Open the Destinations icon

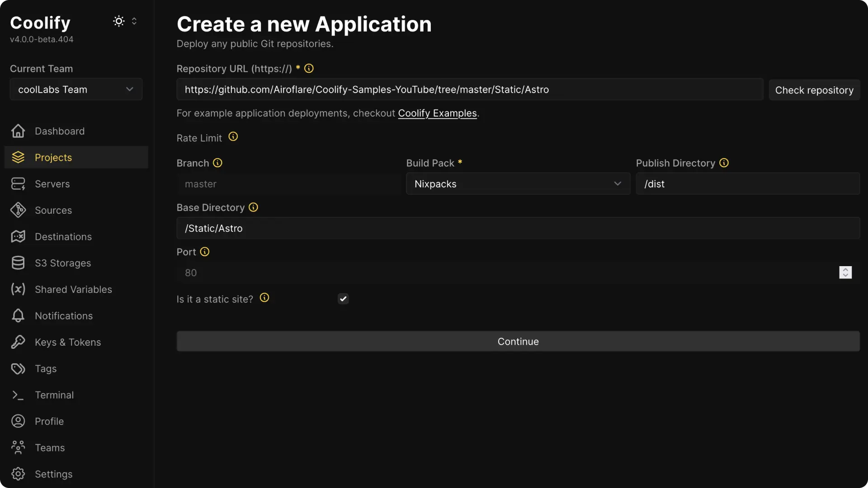coord(18,236)
